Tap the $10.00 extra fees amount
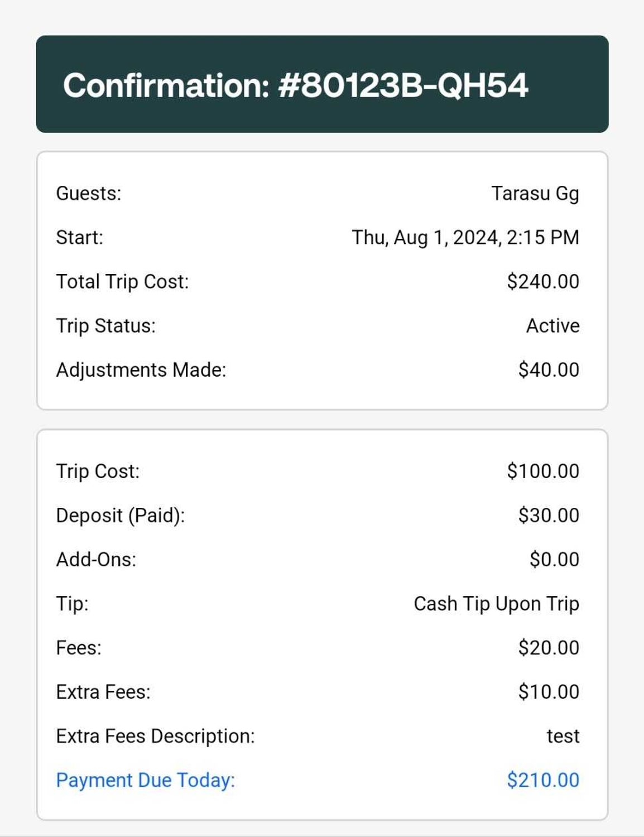 point(548,692)
